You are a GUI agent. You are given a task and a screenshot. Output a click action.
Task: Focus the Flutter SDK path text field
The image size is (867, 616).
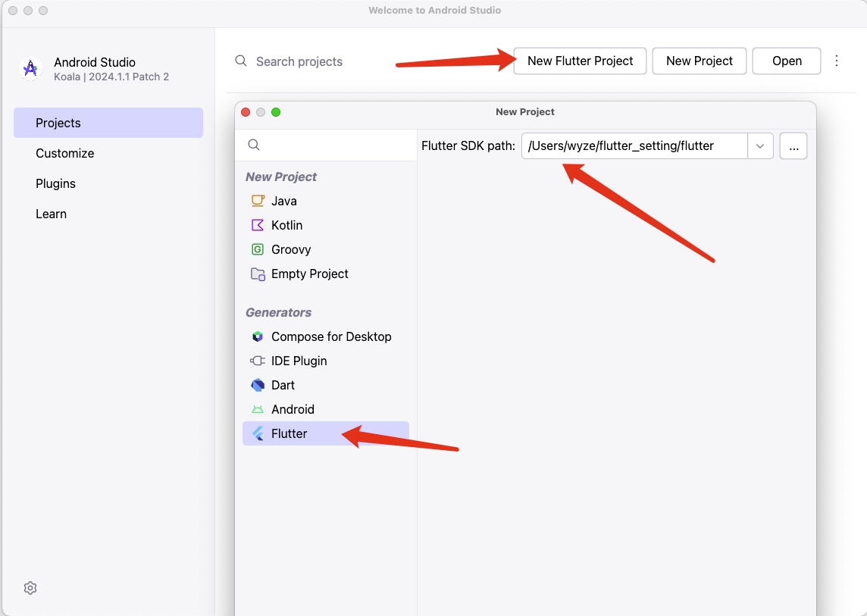(635, 146)
